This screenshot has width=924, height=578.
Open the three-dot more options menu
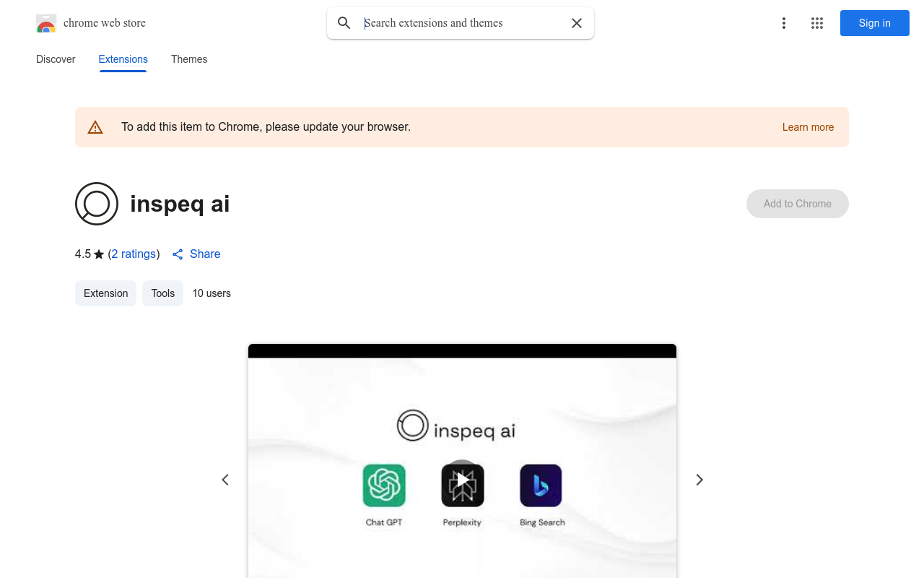(x=784, y=23)
